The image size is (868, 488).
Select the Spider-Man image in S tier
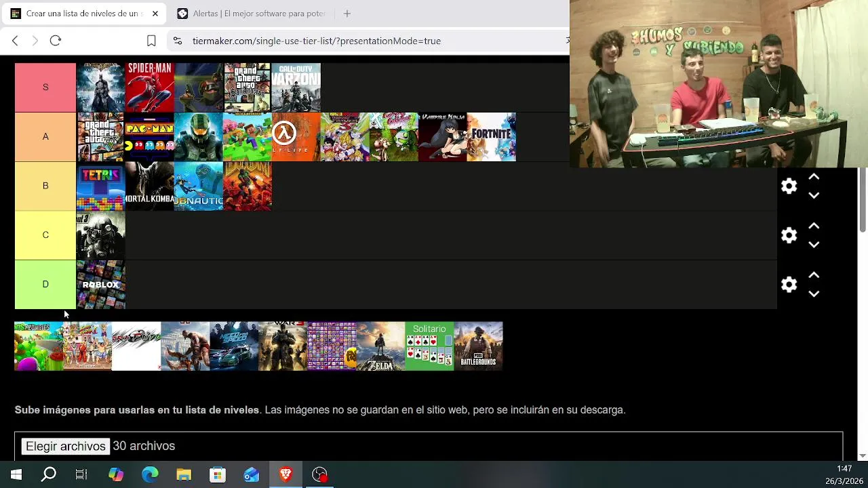[150, 87]
